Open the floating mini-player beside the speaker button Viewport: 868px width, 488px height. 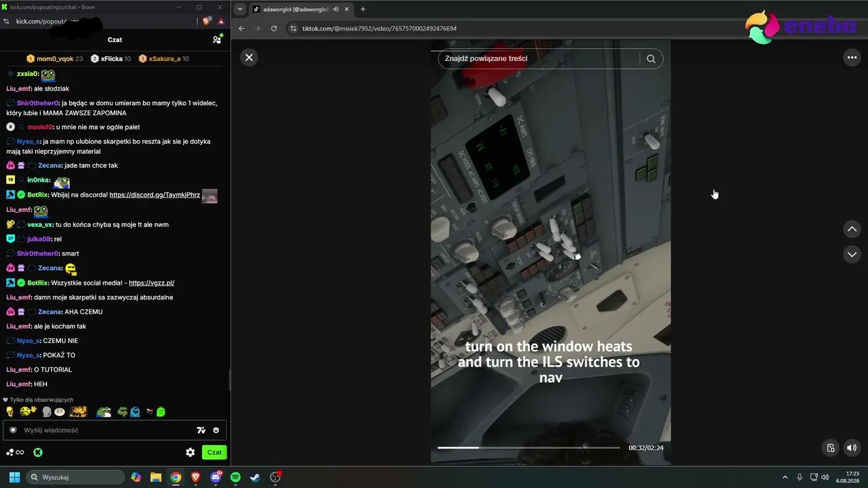pyautogui.click(x=830, y=447)
